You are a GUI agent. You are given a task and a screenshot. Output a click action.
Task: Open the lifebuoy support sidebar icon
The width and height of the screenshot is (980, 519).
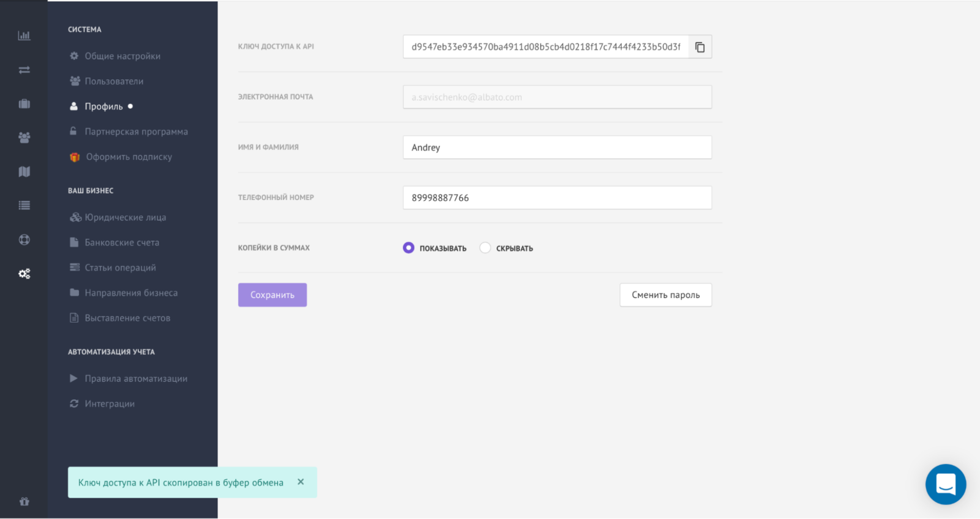point(24,240)
